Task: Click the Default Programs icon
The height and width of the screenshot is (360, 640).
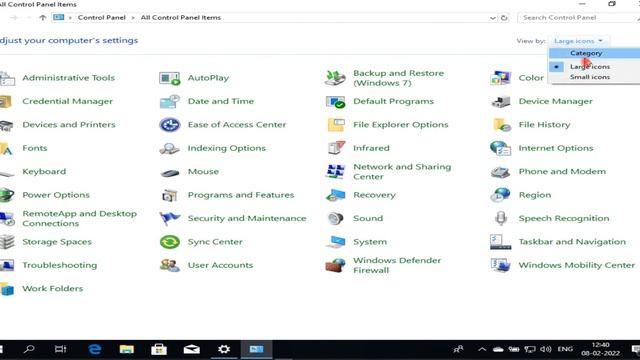Action: pyautogui.click(x=335, y=102)
